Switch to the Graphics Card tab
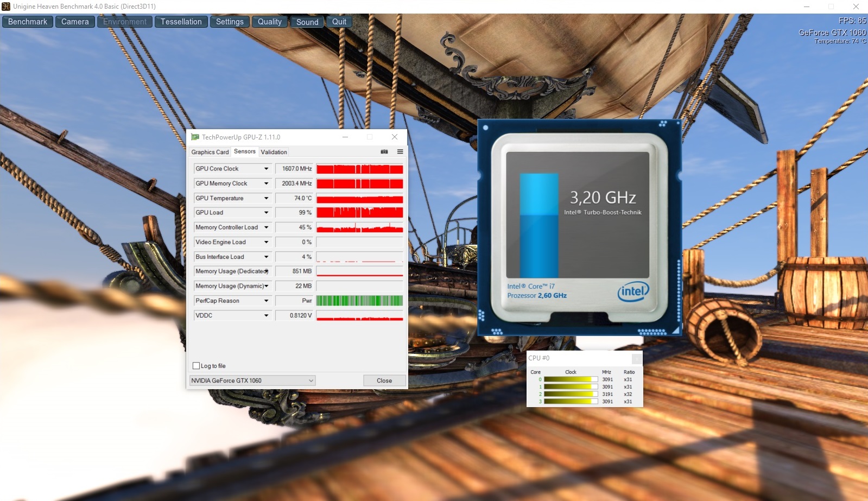The image size is (868, 501). point(210,152)
